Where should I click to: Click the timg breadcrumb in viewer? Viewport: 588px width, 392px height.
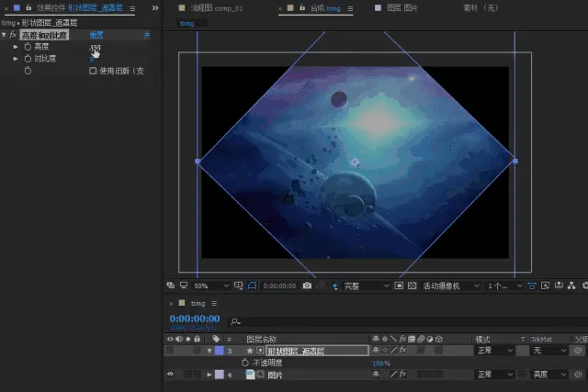pos(187,23)
